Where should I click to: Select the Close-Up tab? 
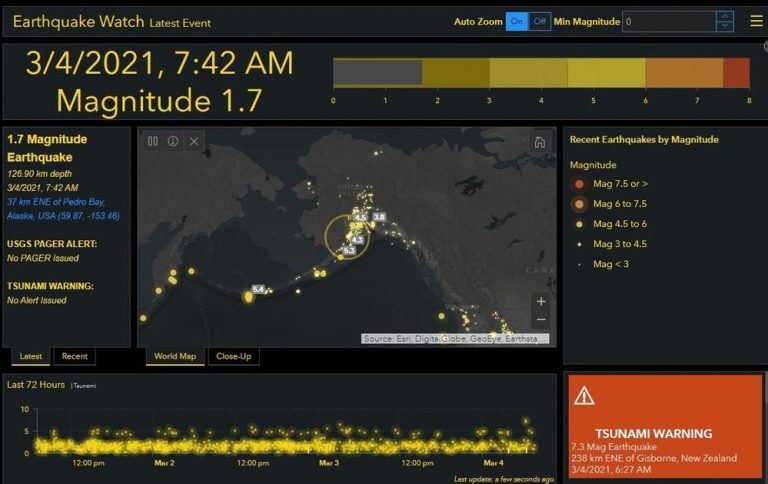234,356
